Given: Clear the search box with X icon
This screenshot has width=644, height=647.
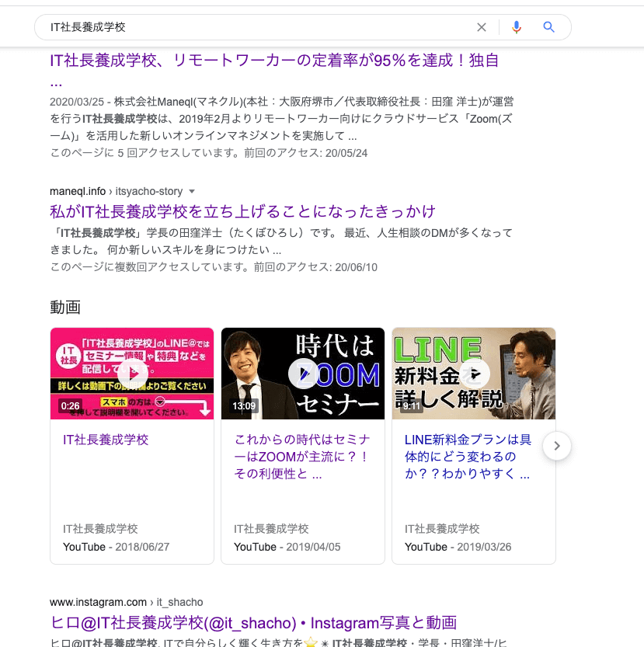Looking at the screenshot, I should tap(482, 27).
